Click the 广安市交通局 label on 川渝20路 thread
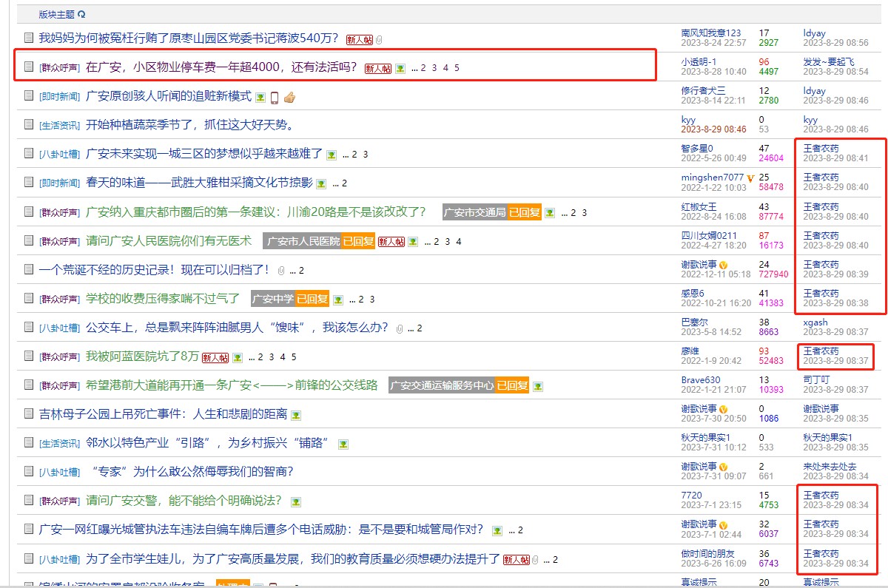Viewport: 888px width, 588px height. pos(474,213)
